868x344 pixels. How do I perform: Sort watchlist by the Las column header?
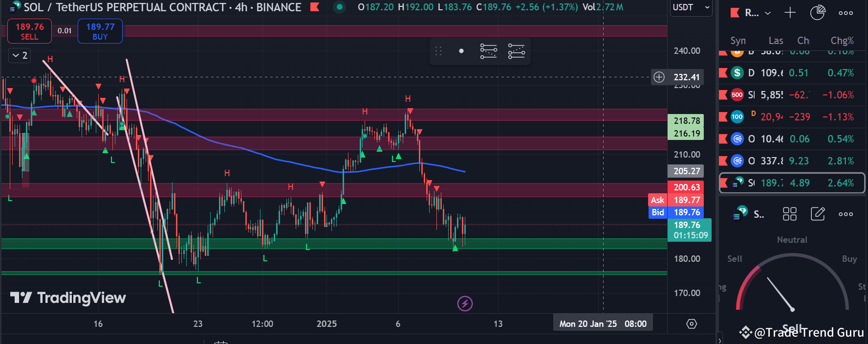click(776, 41)
